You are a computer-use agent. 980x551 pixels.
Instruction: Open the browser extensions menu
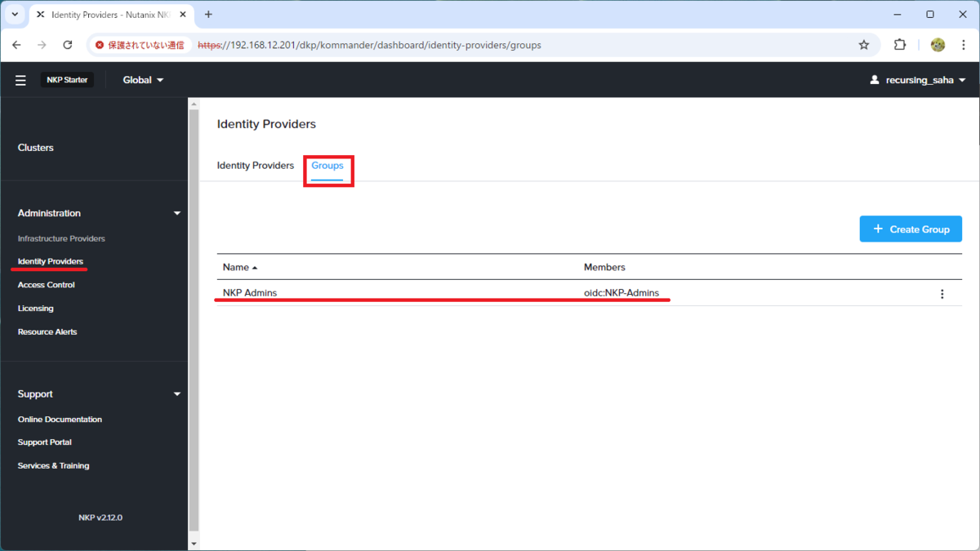[900, 45]
